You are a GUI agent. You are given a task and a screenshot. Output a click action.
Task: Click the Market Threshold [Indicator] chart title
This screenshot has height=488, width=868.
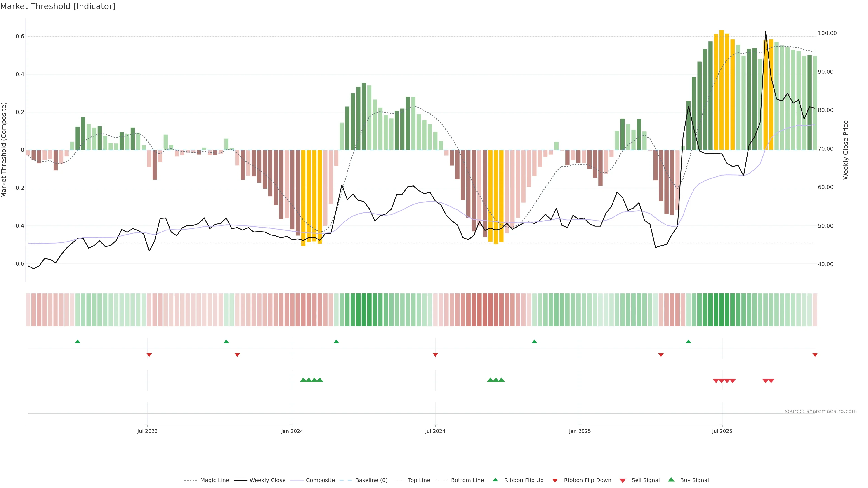pyautogui.click(x=58, y=6)
